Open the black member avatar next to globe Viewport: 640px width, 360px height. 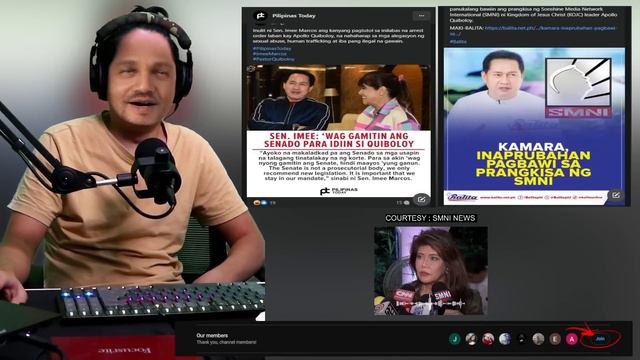coord(522,338)
